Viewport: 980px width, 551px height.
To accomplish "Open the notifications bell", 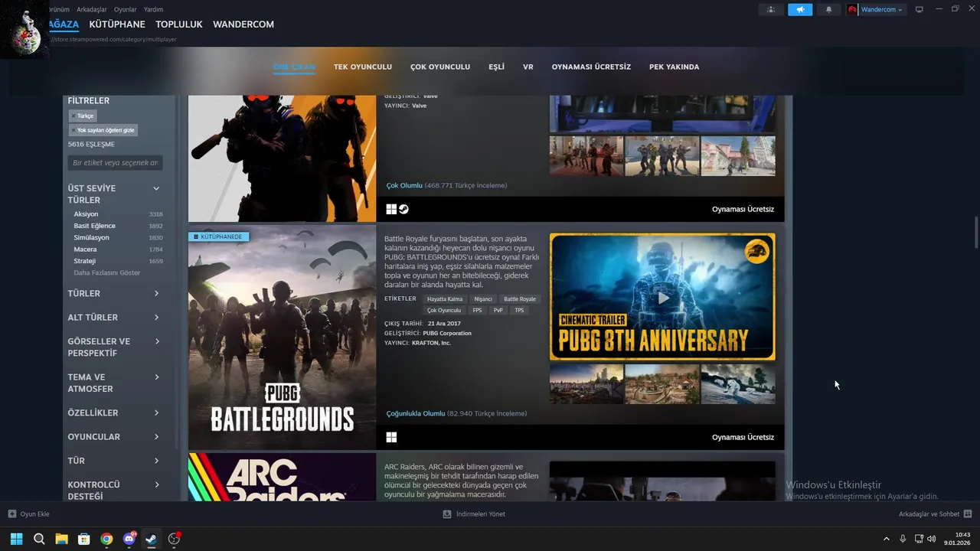I will (x=828, y=9).
